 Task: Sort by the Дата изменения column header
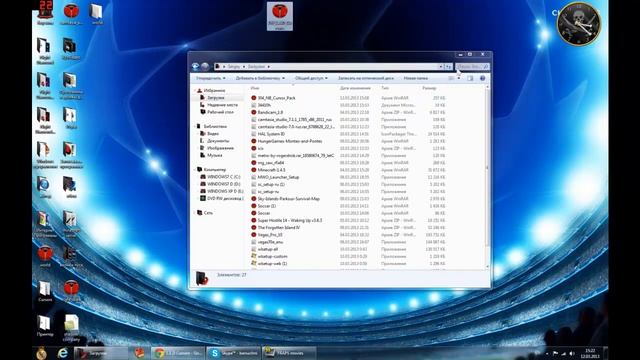355,88
